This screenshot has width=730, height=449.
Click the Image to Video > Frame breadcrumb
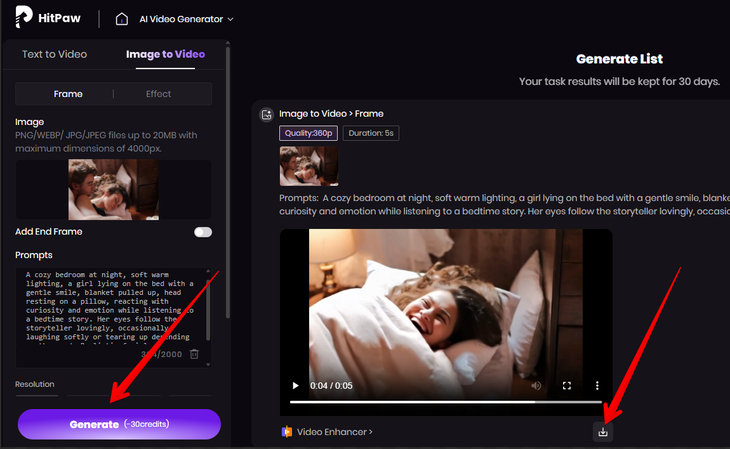[x=331, y=114]
